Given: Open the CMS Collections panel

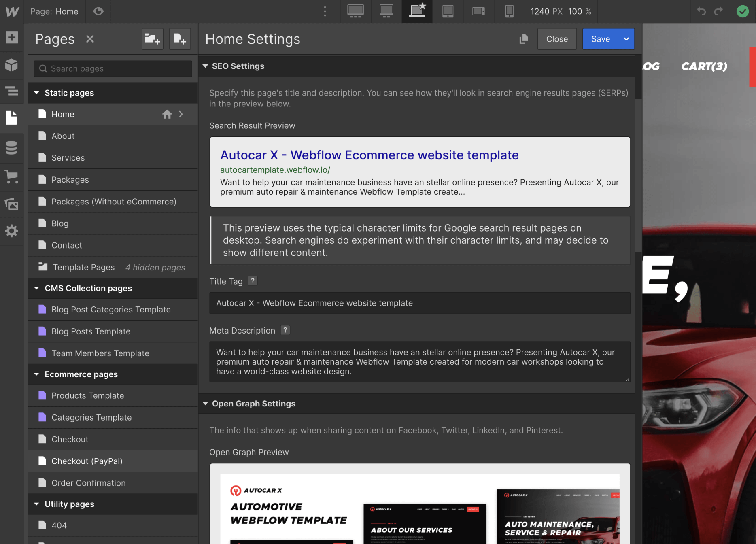Looking at the screenshot, I should pyautogui.click(x=12, y=148).
